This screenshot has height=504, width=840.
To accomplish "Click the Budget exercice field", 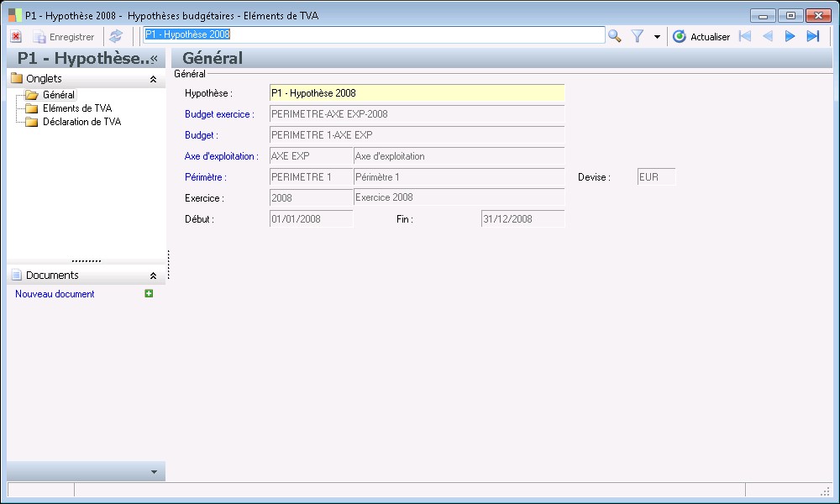I will (417, 114).
